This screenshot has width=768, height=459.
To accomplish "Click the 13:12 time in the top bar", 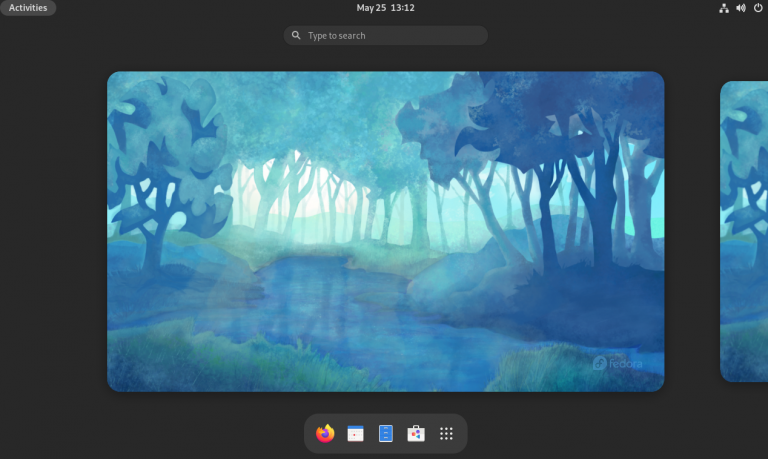I will (x=402, y=8).
